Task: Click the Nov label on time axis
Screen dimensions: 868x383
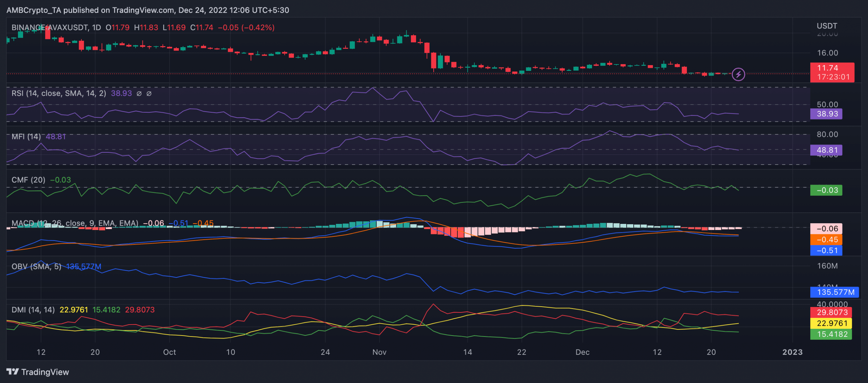Action: point(379,352)
